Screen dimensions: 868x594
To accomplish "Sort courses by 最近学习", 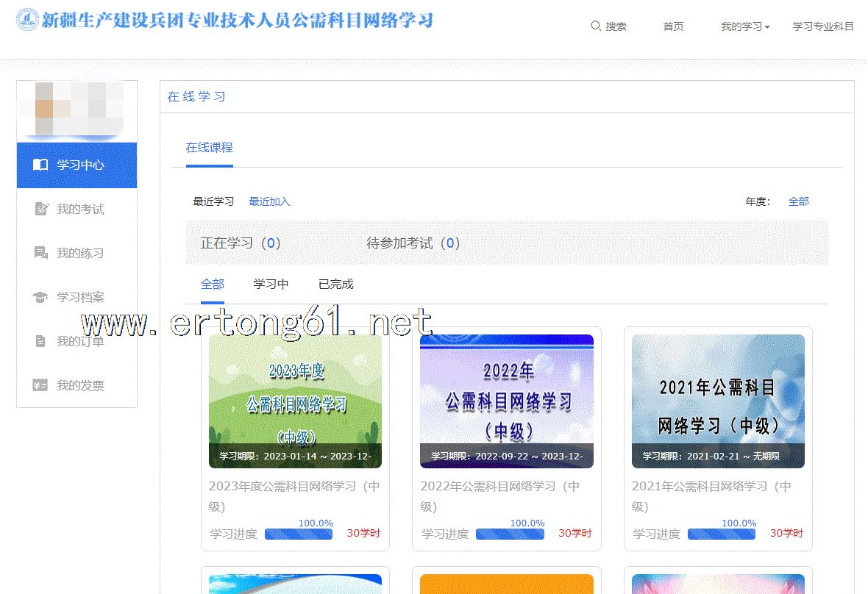I will [x=213, y=201].
